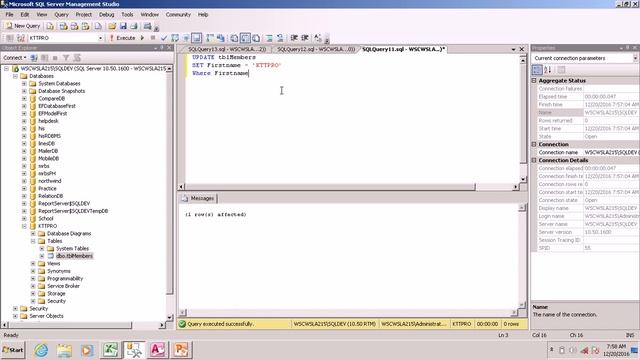Click Display Estimated Execution Plan icon
Image resolution: width=640 pixels, height=360 pixels.
(175, 38)
